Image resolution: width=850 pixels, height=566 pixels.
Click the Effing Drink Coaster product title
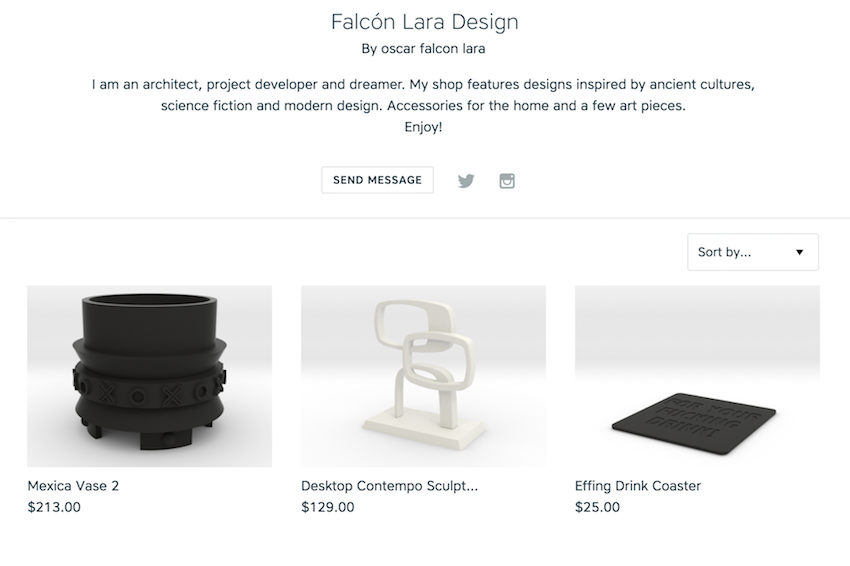[x=638, y=486]
